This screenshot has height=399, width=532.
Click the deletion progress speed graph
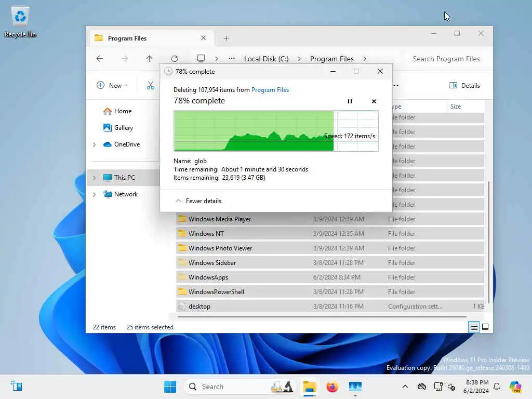tap(276, 130)
